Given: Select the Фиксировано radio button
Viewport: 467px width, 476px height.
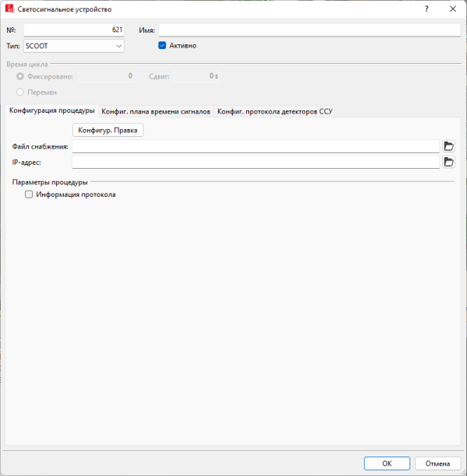Looking at the screenshot, I should click(19, 76).
